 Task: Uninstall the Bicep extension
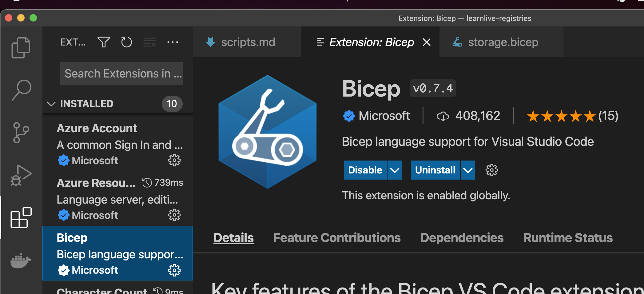tap(435, 170)
